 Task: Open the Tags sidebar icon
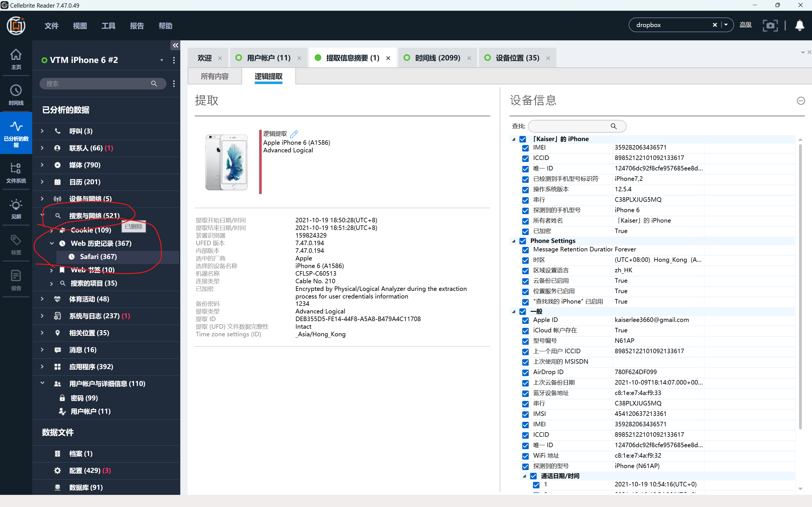[16, 244]
